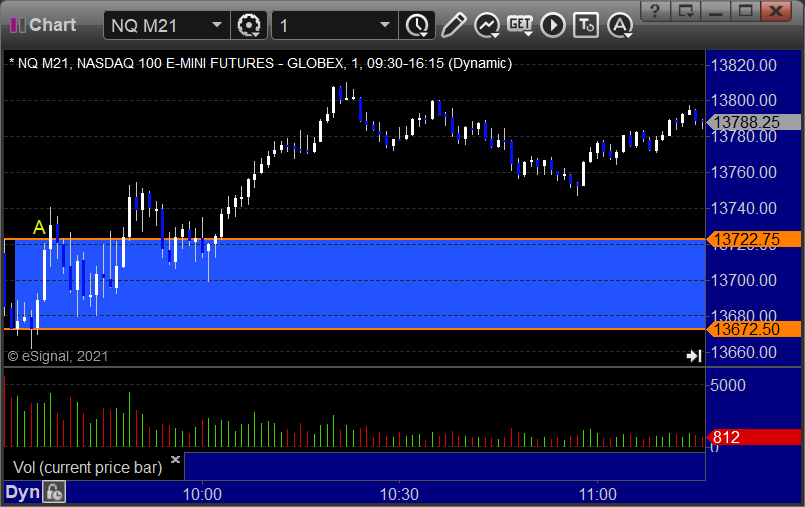This screenshot has height=507, width=805.
Task: Open the circled A alerts icon
Action: 620,25
